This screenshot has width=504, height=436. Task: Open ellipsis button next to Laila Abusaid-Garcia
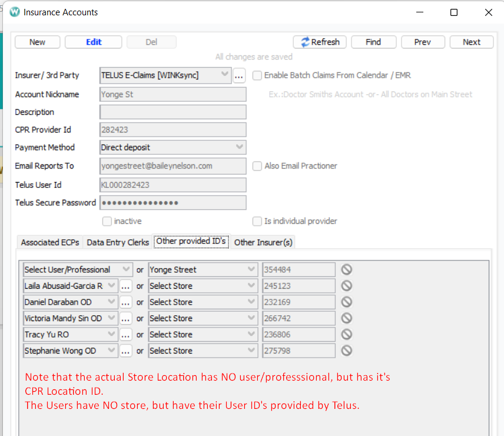click(x=125, y=286)
